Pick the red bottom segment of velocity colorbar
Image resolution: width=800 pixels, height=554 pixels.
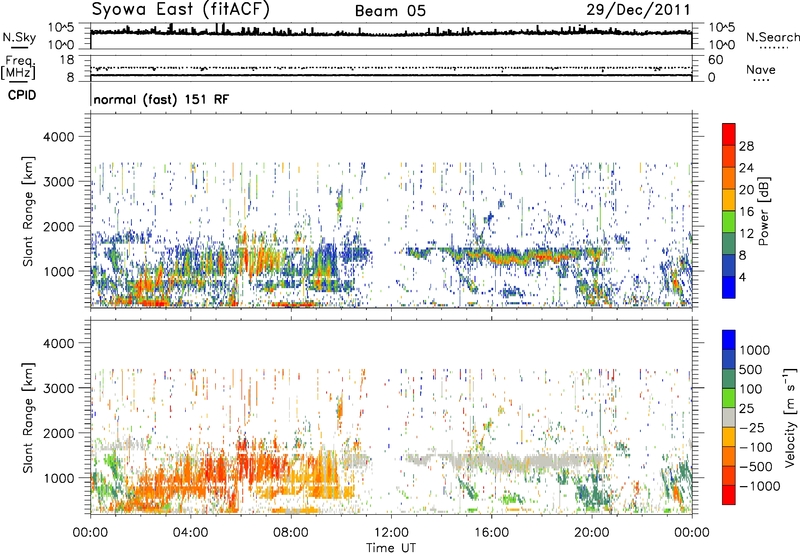pos(729,495)
